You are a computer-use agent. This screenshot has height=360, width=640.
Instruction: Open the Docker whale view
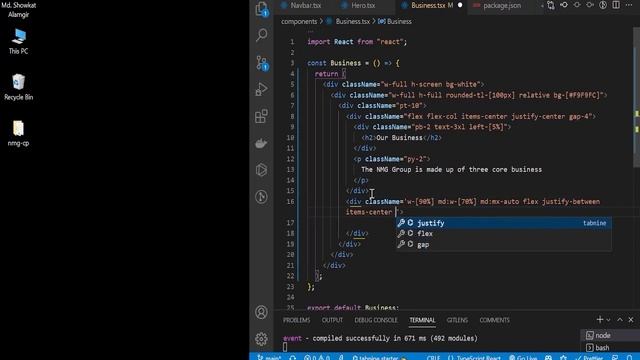(x=262, y=143)
